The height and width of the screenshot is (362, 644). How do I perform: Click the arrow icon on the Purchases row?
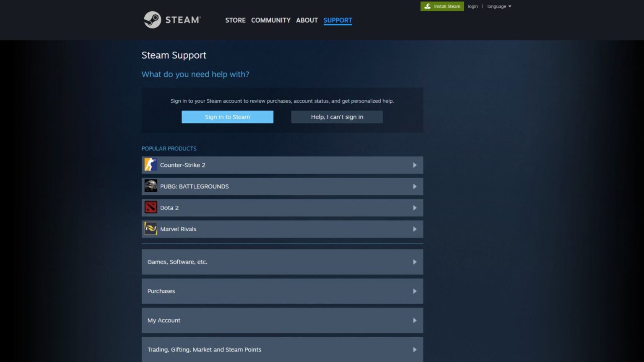[415, 291]
